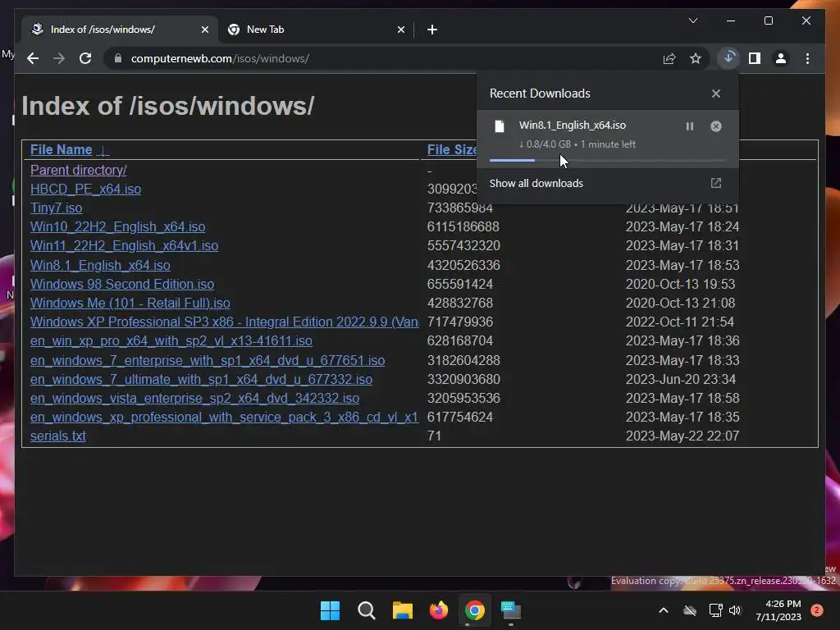Screen dimensions: 840x630
Task: Download Tiny7.iso
Action: coord(57,208)
